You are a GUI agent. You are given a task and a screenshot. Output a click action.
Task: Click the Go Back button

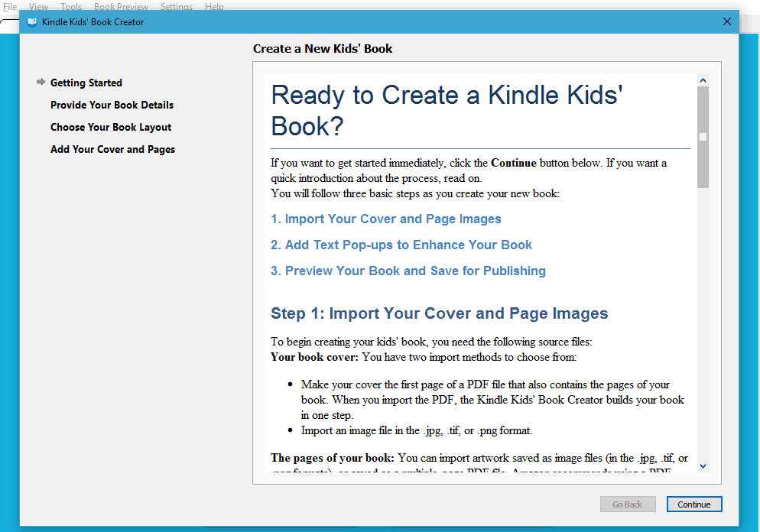628,504
